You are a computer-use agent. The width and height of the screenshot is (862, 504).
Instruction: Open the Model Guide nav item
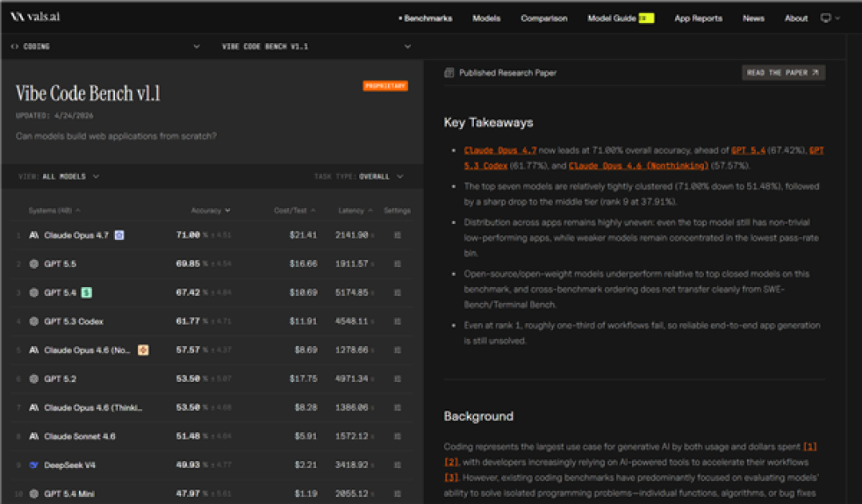click(621, 18)
